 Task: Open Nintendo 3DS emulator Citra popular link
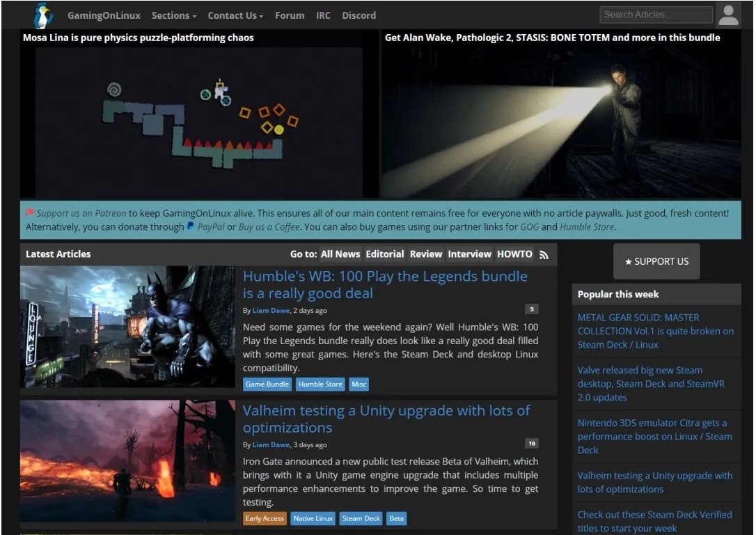pos(655,436)
